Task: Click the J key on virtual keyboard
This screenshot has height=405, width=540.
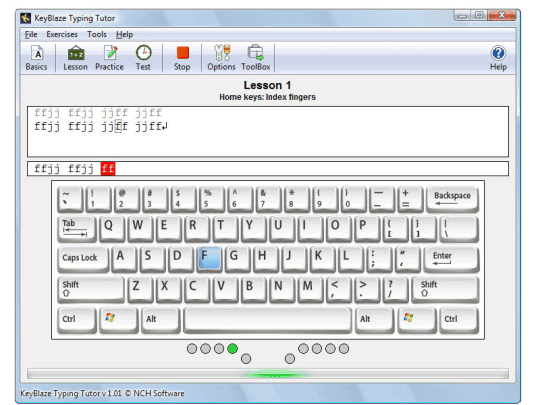Action: click(x=294, y=257)
